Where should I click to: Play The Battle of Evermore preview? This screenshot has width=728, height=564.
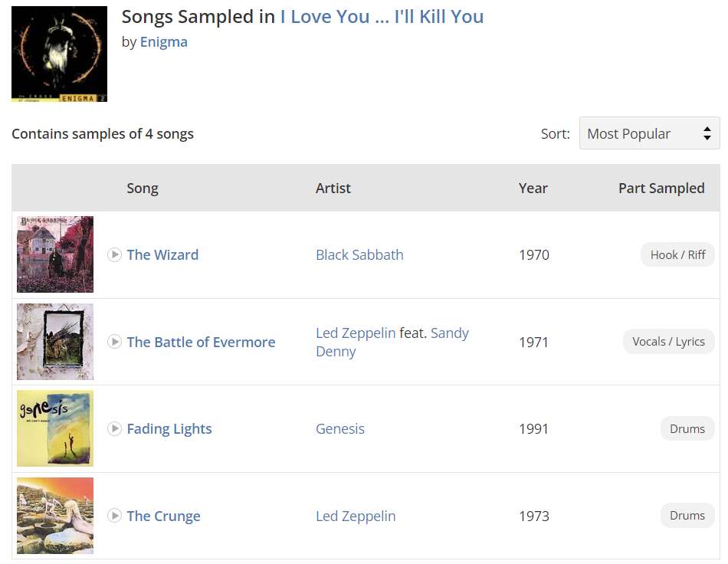(x=114, y=342)
